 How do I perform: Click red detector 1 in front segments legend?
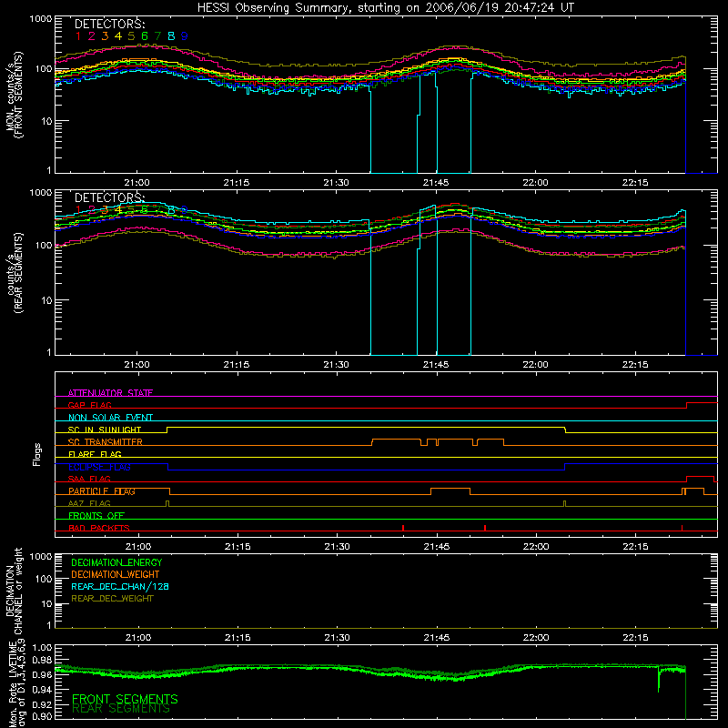(78, 35)
